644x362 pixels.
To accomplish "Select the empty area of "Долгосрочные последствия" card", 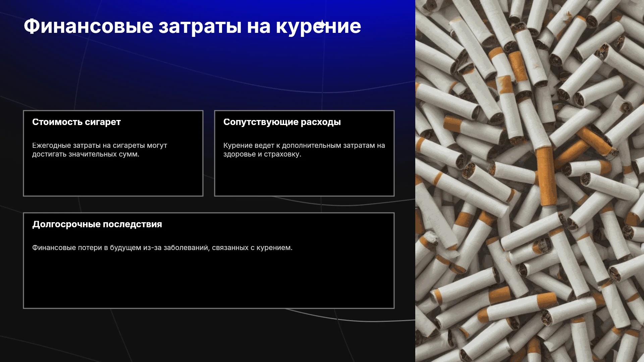I will click(x=209, y=280).
